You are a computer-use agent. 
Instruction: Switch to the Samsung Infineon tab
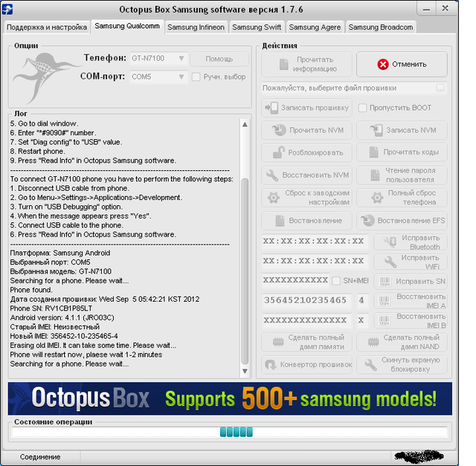[196, 27]
